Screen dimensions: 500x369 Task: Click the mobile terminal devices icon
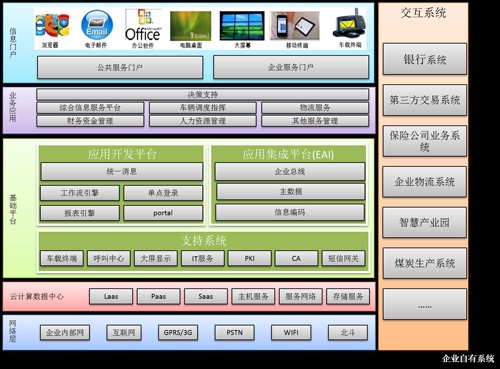[295, 26]
